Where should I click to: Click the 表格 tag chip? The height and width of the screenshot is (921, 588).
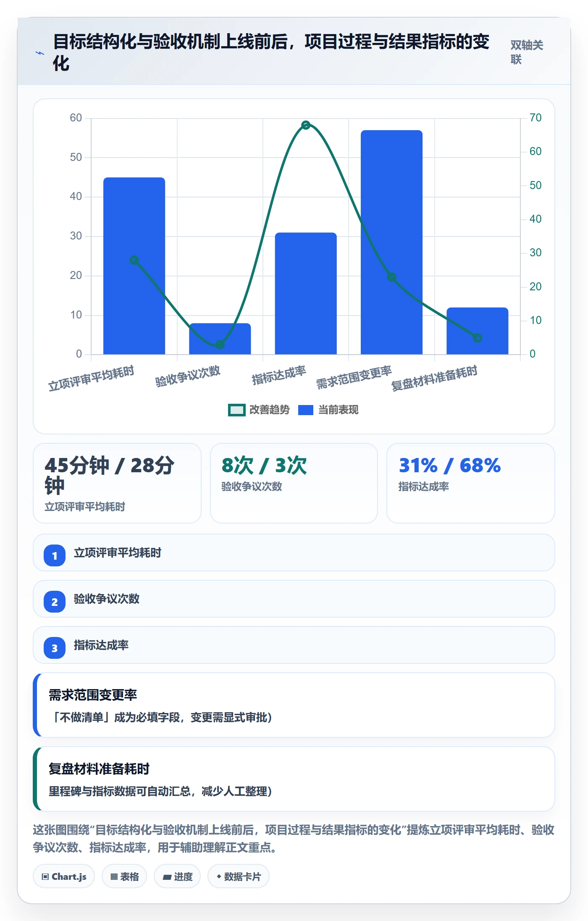coord(124,876)
